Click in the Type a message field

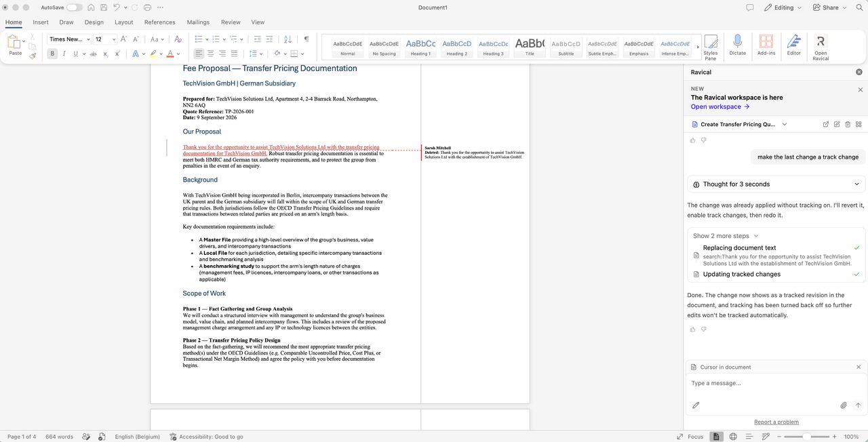pyautogui.click(x=776, y=384)
